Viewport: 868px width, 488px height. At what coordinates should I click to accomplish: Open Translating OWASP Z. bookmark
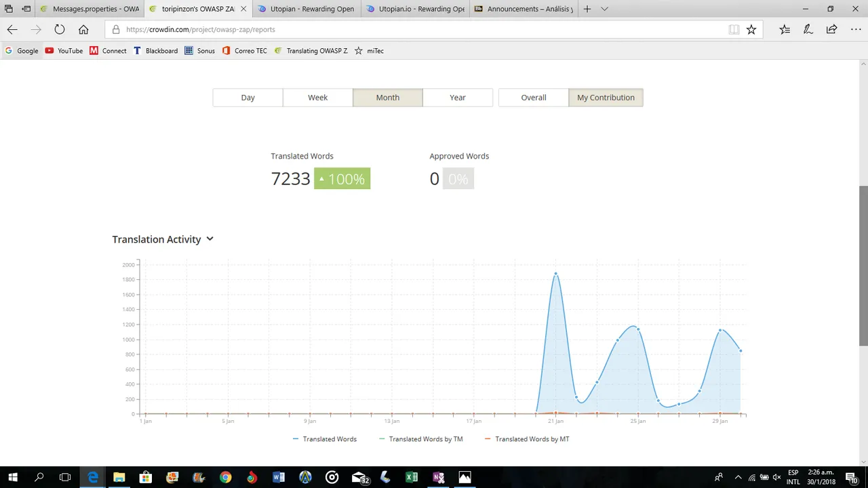click(x=311, y=51)
